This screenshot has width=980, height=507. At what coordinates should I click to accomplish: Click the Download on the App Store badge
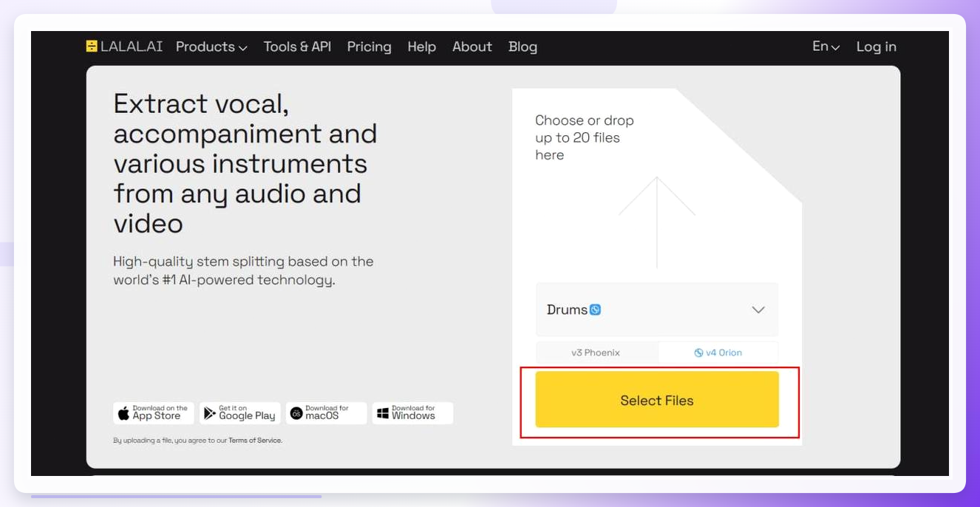(154, 413)
